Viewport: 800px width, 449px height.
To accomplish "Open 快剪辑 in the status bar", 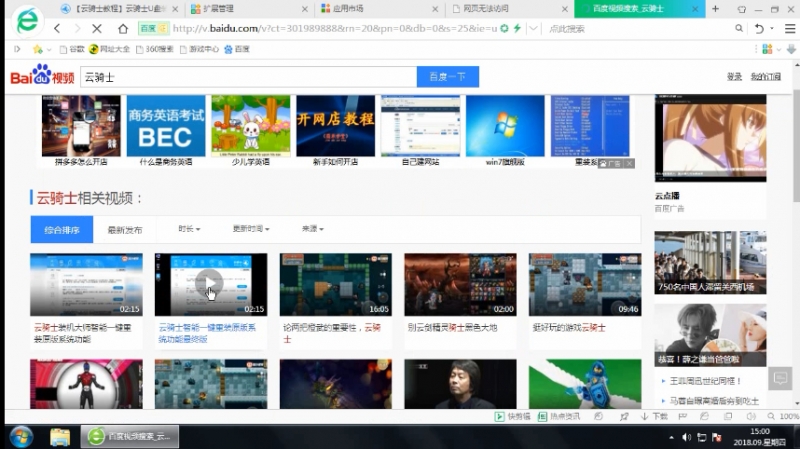I will [513, 416].
